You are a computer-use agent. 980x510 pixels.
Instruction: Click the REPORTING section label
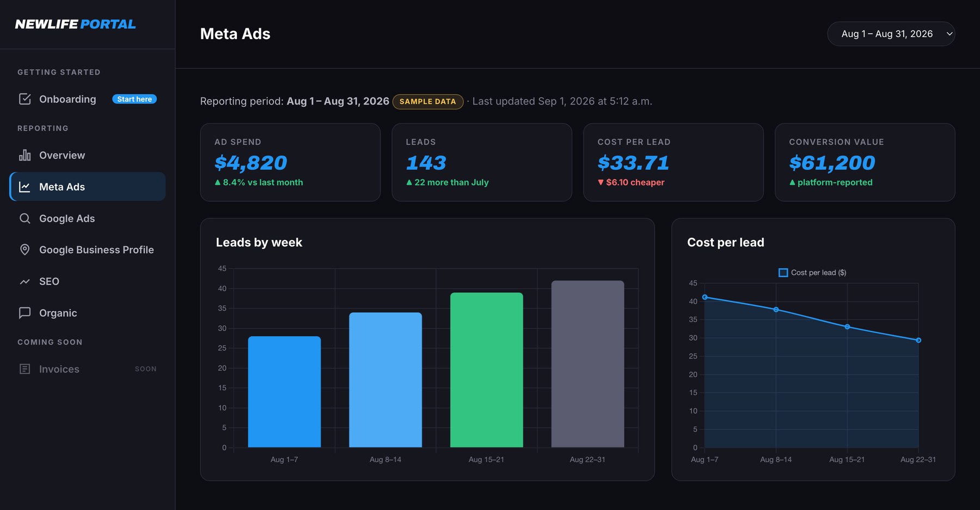[x=43, y=128]
